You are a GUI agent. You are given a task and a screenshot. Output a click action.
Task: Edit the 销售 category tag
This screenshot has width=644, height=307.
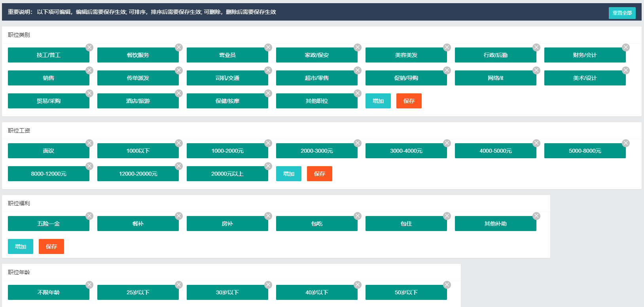click(49, 78)
